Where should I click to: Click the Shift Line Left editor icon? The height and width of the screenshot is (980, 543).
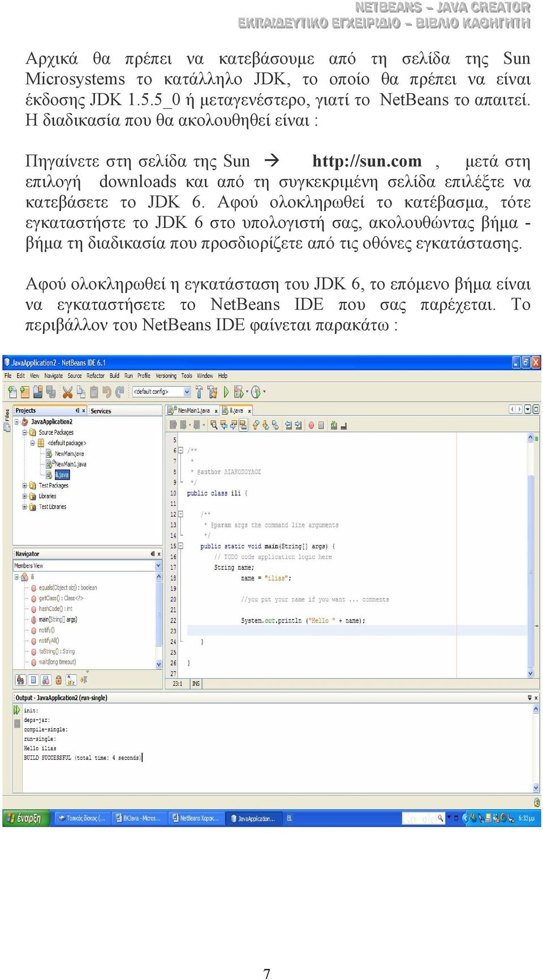click(x=288, y=425)
